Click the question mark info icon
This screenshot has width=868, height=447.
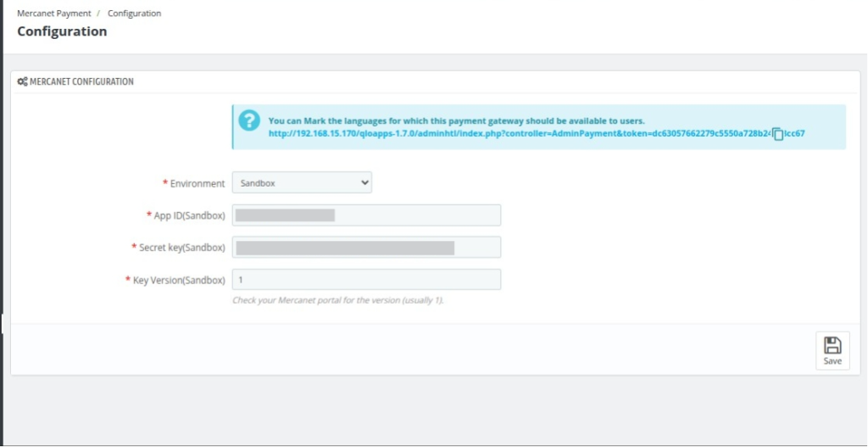[250, 120]
